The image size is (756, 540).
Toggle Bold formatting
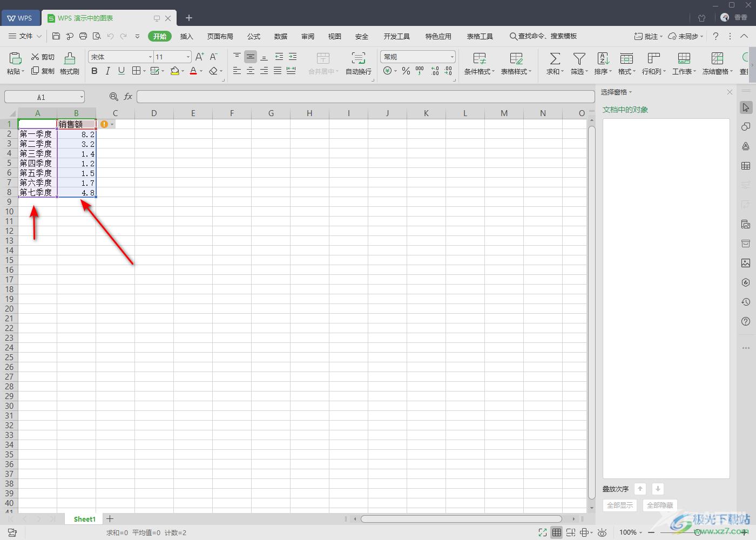coord(94,71)
